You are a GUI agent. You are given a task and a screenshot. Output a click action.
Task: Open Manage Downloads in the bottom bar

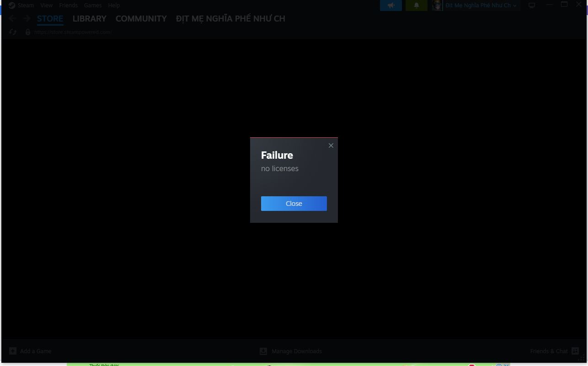point(291,351)
